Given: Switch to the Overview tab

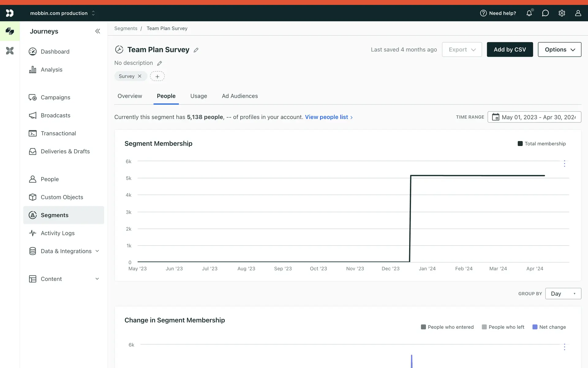Looking at the screenshot, I should click(x=130, y=96).
